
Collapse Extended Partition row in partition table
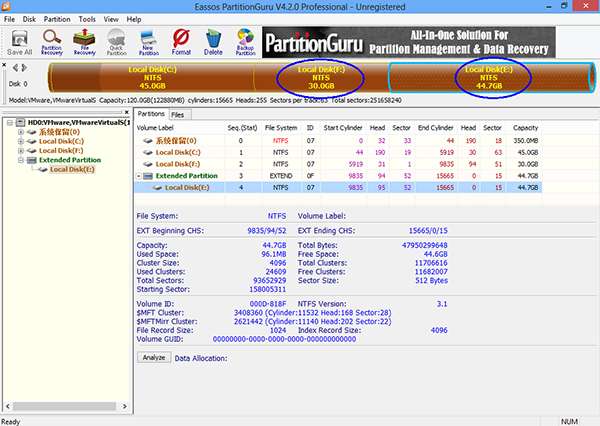pos(141,175)
